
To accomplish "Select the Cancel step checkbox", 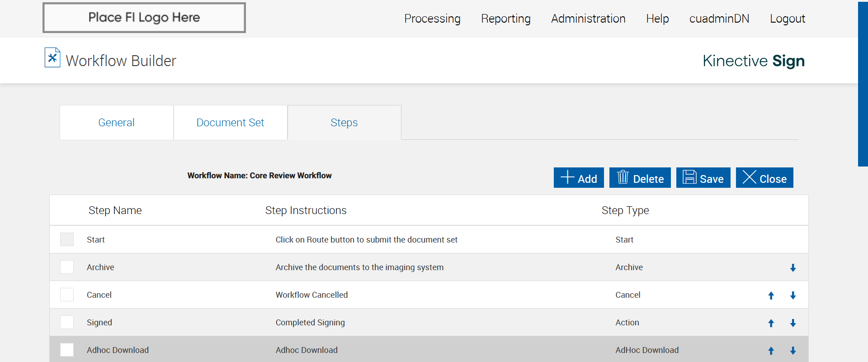I will click(x=67, y=295).
